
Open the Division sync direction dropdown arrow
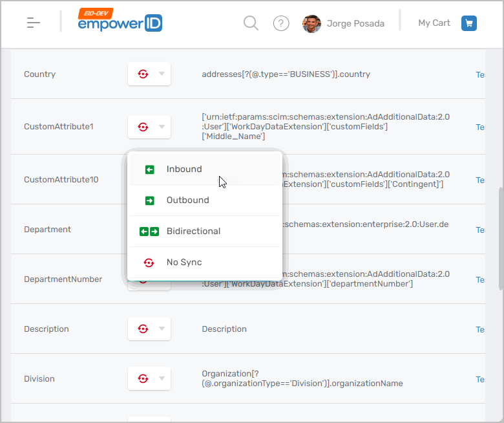tap(162, 379)
